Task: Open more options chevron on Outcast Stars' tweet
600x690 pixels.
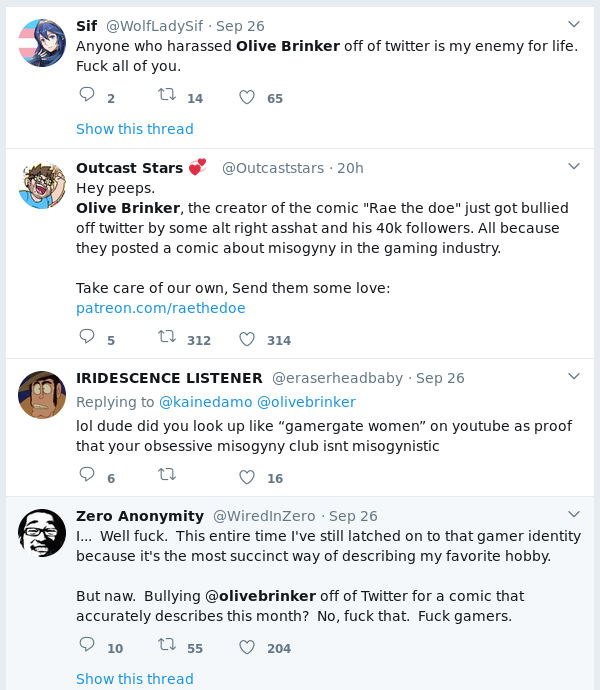Action: click(574, 166)
